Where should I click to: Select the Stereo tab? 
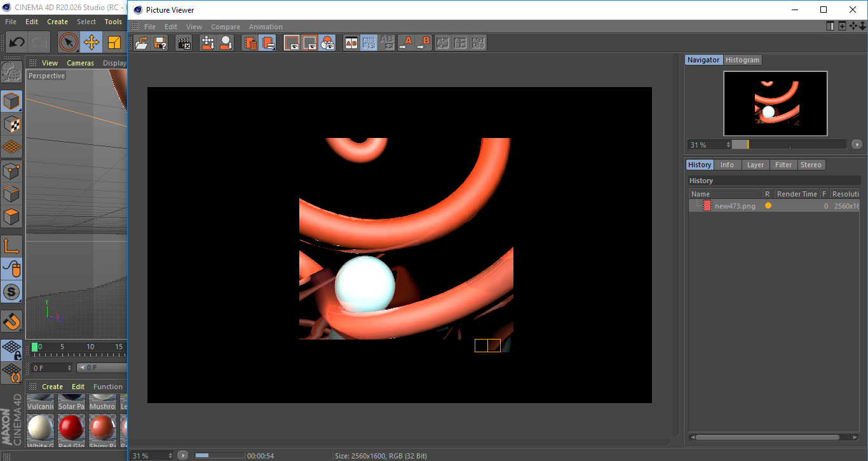click(x=811, y=165)
